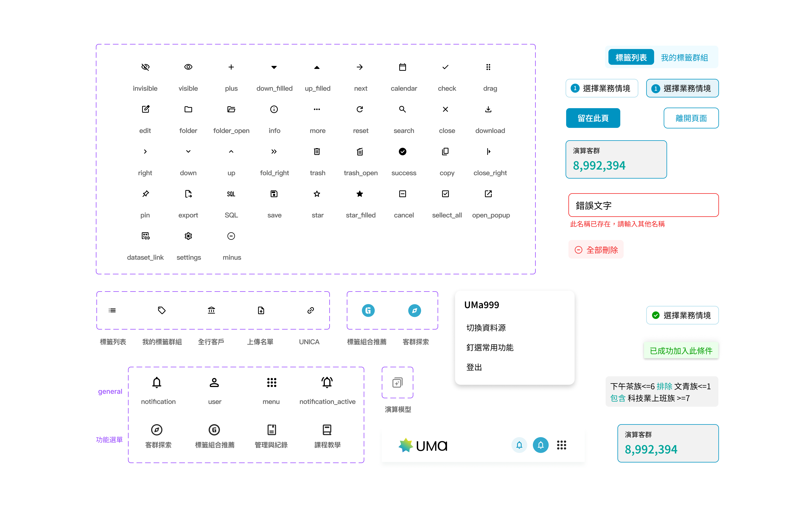
Task: Click the down_filled arrow icon
Action: [274, 67]
